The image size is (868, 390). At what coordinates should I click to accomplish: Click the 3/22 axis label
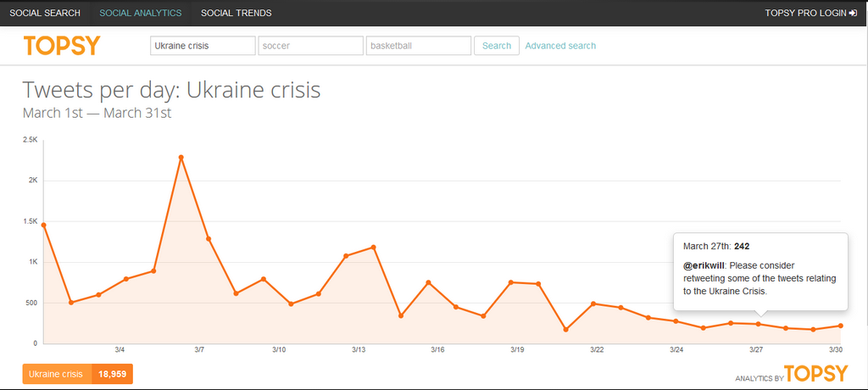click(596, 349)
